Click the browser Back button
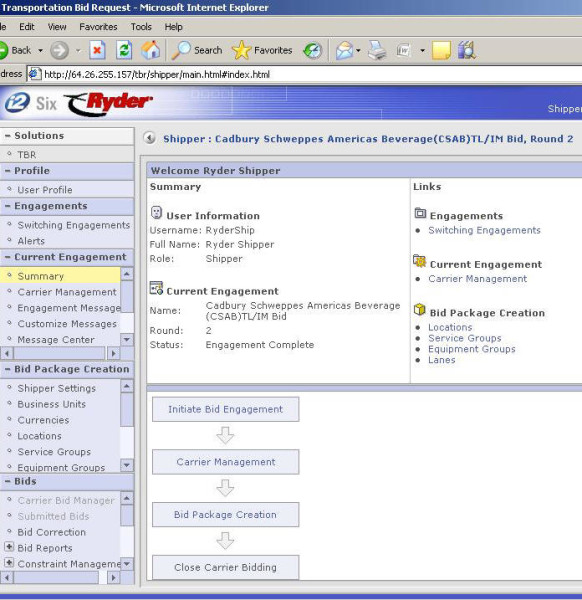The image size is (582, 600). click(x=15, y=51)
